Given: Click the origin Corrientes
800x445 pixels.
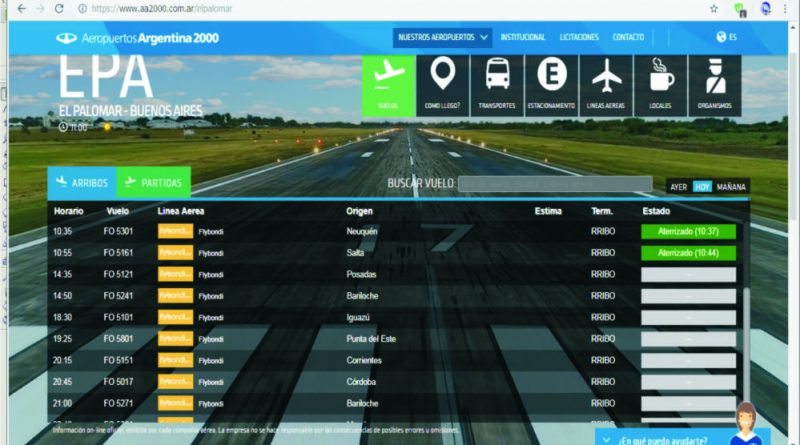Looking at the screenshot, I should [364, 360].
